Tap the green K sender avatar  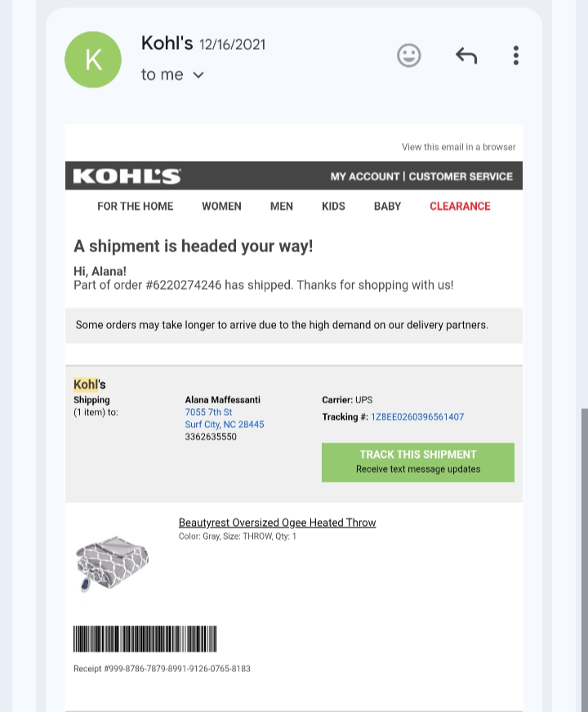click(93, 60)
